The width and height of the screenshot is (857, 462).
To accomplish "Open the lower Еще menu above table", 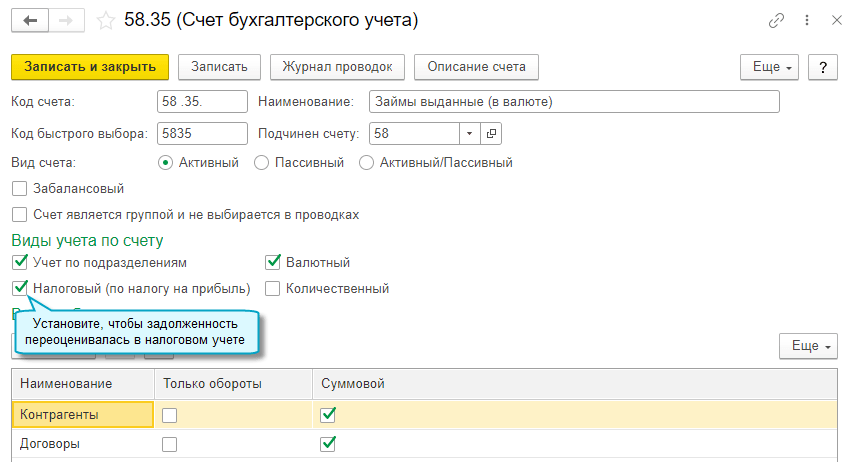I will click(808, 345).
